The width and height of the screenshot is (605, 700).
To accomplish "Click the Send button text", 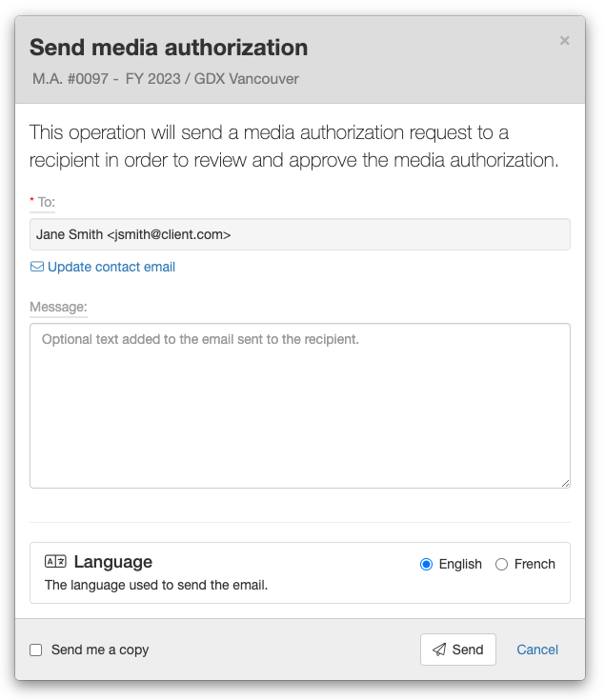I will pyautogui.click(x=468, y=650).
